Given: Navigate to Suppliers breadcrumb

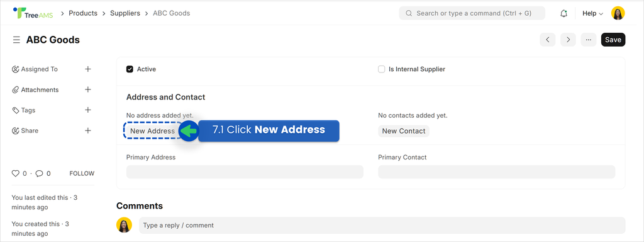Looking at the screenshot, I should click(x=125, y=13).
